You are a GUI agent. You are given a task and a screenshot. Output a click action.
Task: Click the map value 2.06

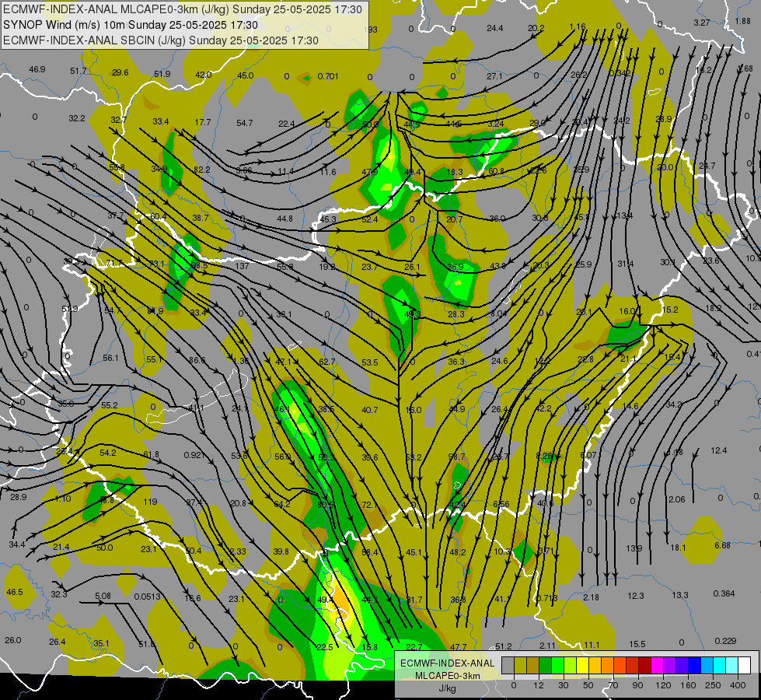[677, 499]
